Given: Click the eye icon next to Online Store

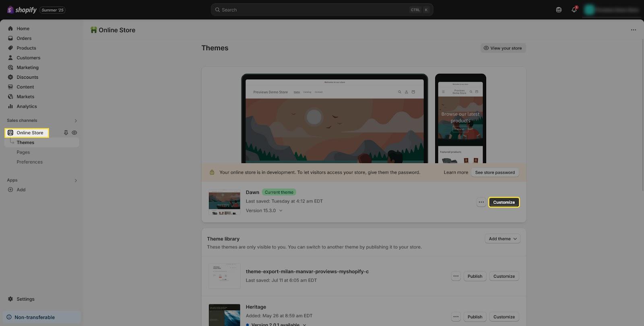Looking at the screenshot, I should 74,133.
